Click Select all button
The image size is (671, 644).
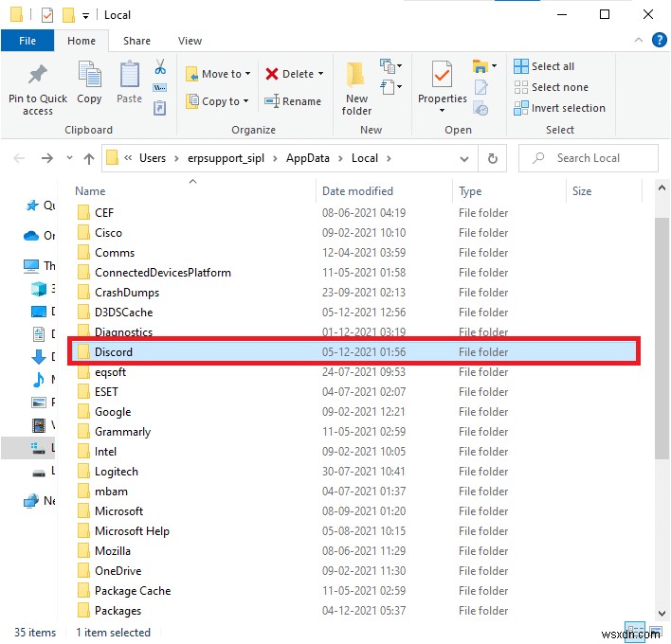544,66
